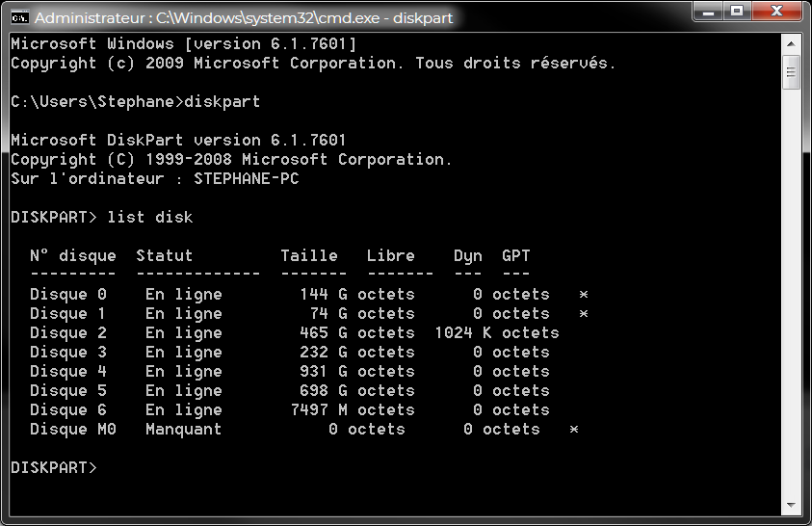Click at the last DISKPART> prompt
Screen dimensions: 812x526
(53, 468)
